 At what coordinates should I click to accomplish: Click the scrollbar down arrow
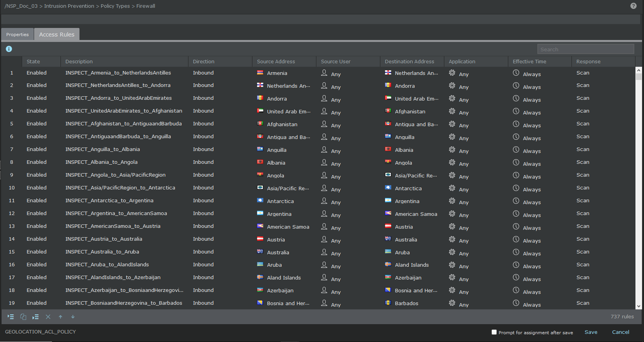click(639, 306)
